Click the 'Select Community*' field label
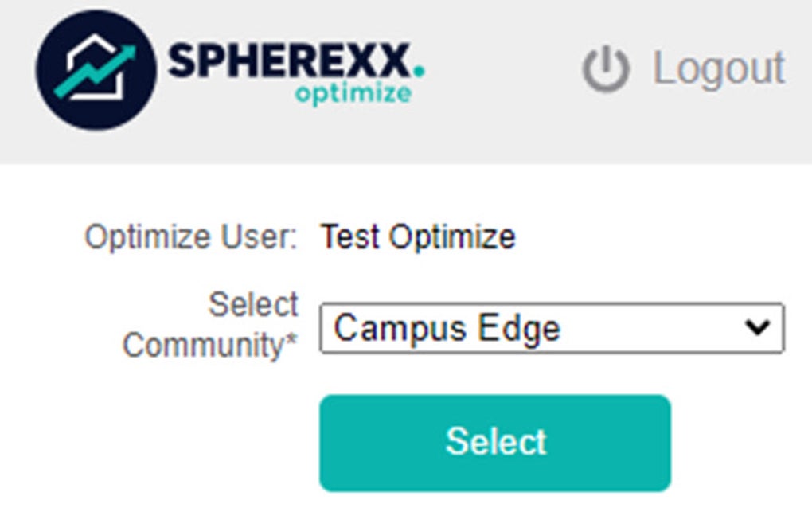Screen dimensions: 812x508 tap(211, 322)
